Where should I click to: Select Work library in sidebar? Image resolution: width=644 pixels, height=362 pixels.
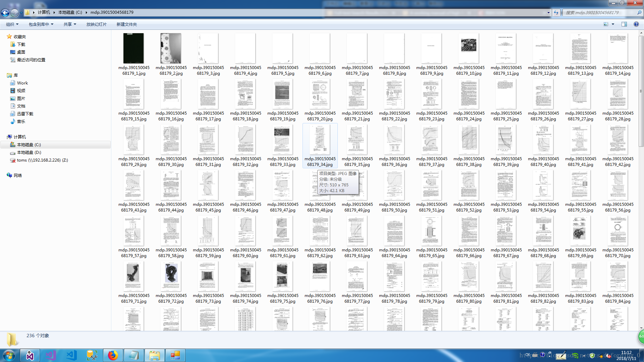22,83
